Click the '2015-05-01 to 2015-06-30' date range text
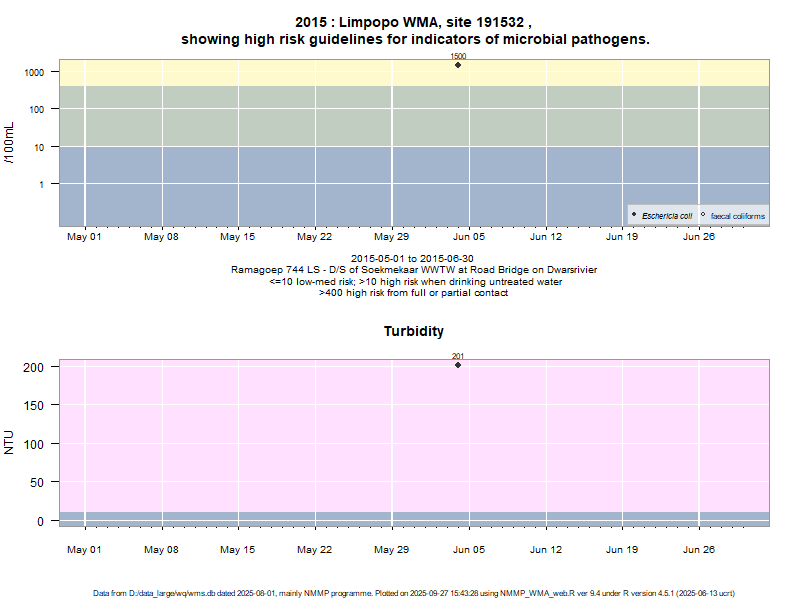 point(412,259)
